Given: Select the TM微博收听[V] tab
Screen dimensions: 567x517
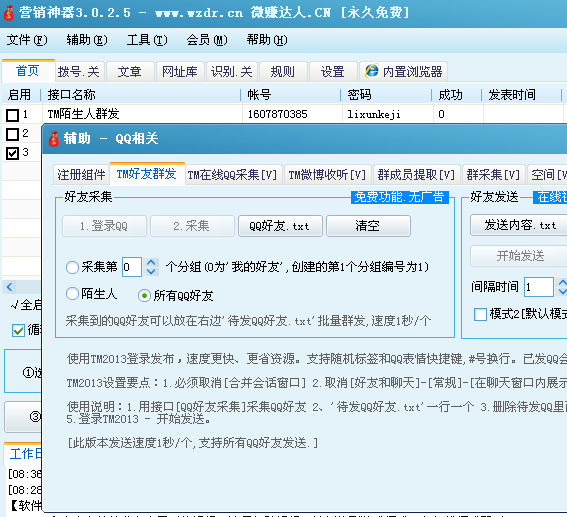Looking at the screenshot, I should pos(327,175).
